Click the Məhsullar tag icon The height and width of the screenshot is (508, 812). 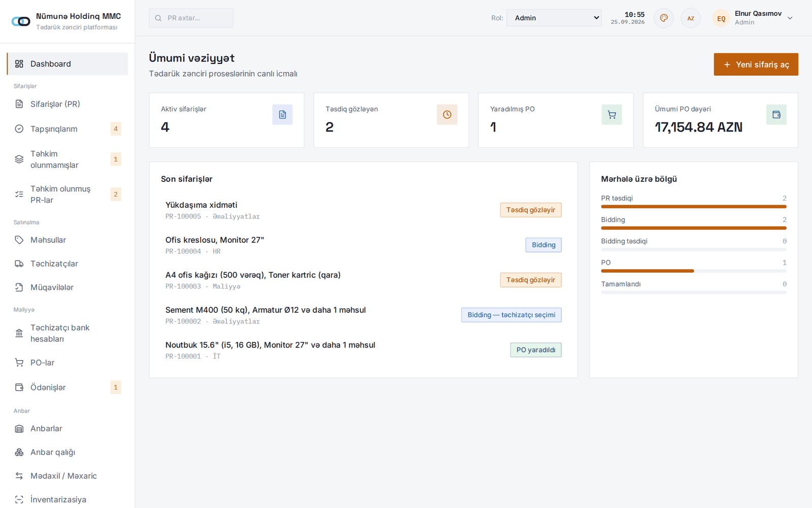pyautogui.click(x=19, y=240)
